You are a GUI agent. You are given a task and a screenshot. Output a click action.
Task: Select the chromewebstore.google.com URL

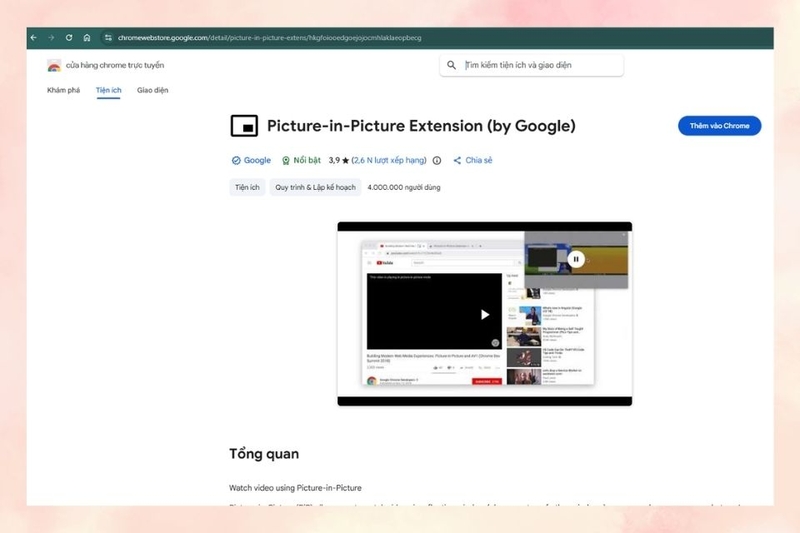click(x=269, y=38)
